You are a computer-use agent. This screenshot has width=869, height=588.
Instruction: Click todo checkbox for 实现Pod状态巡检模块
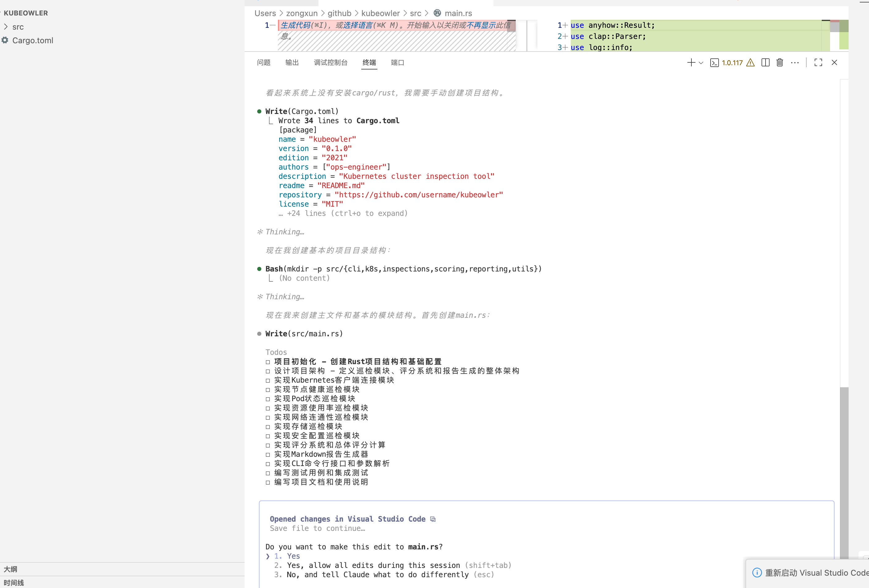pos(268,399)
